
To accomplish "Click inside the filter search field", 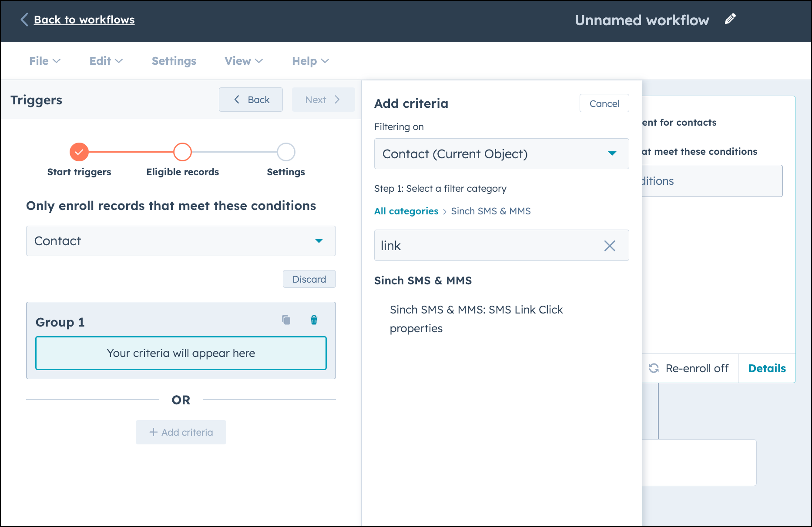I will pos(479,245).
